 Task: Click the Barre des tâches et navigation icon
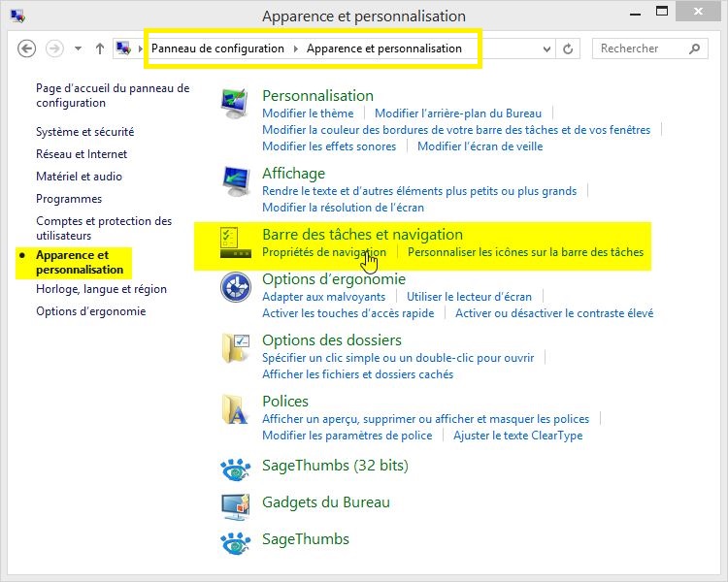pyautogui.click(x=236, y=244)
